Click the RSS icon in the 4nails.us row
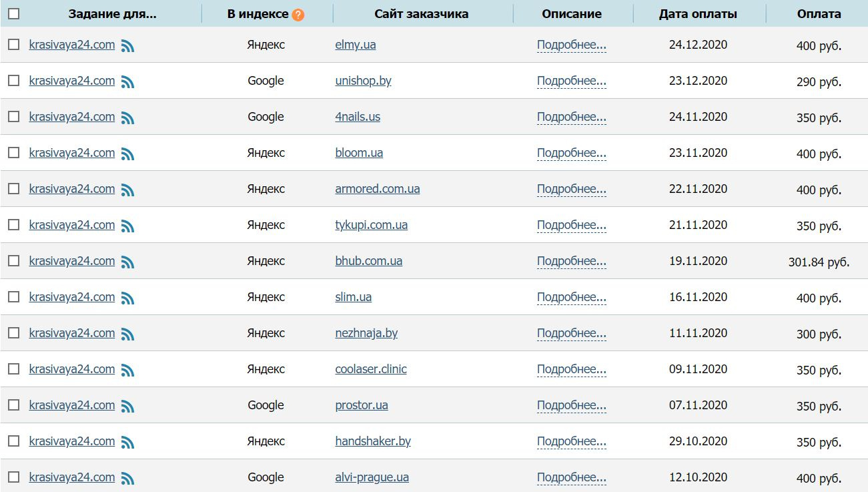The height and width of the screenshot is (492, 868). click(127, 118)
